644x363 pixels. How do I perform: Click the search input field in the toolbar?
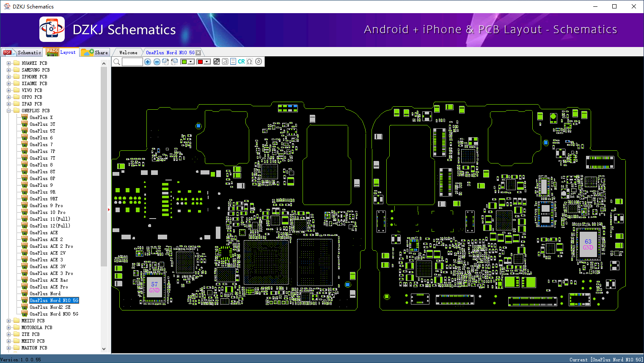tap(132, 62)
